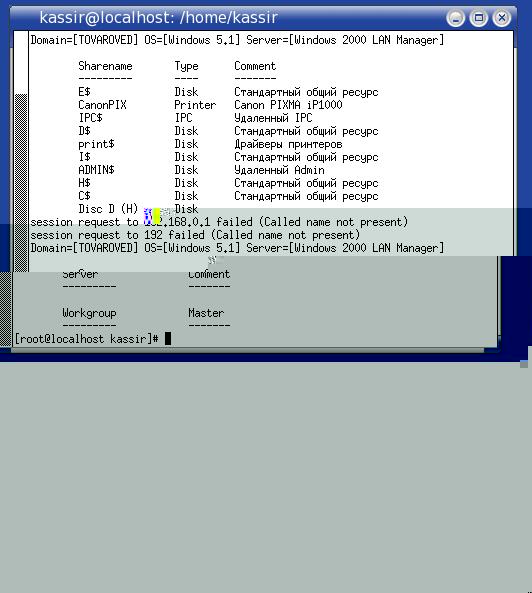The height and width of the screenshot is (593, 532).
Task: Click the 'Удаленный IPC' comment
Action: pyautogui.click(x=273, y=118)
